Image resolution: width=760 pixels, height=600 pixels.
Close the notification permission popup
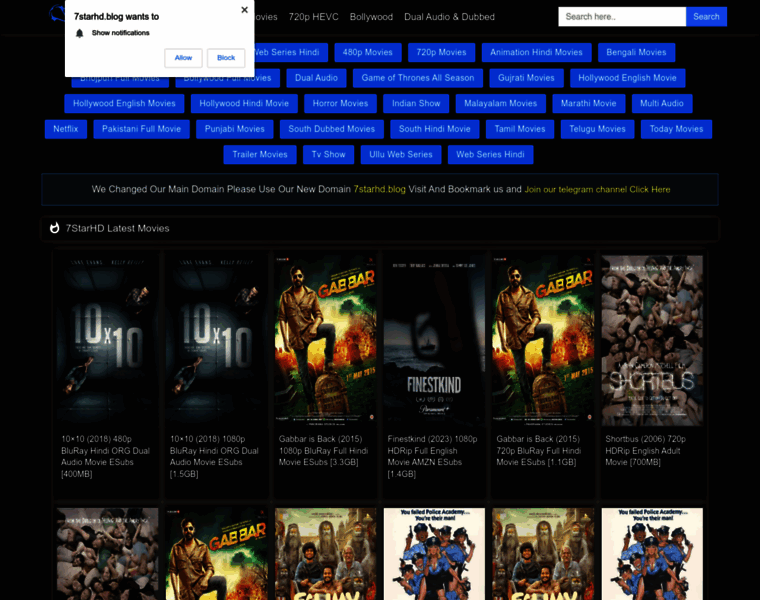tap(244, 10)
